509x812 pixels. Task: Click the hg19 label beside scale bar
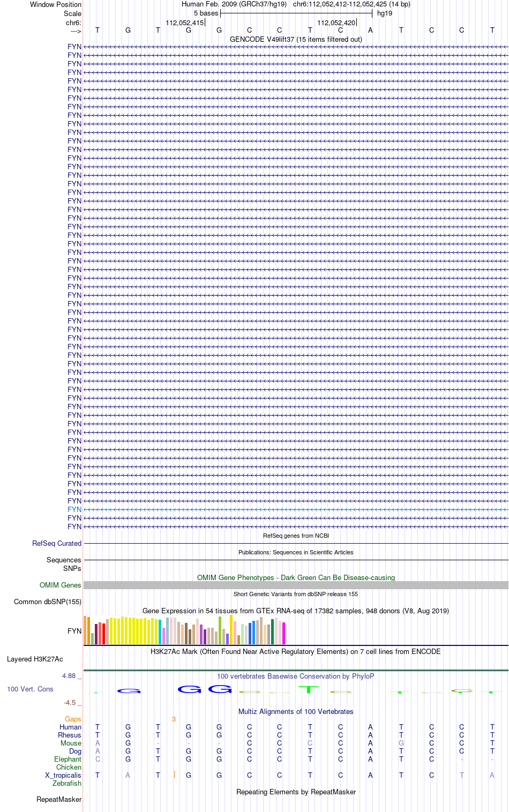pos(385,13)
